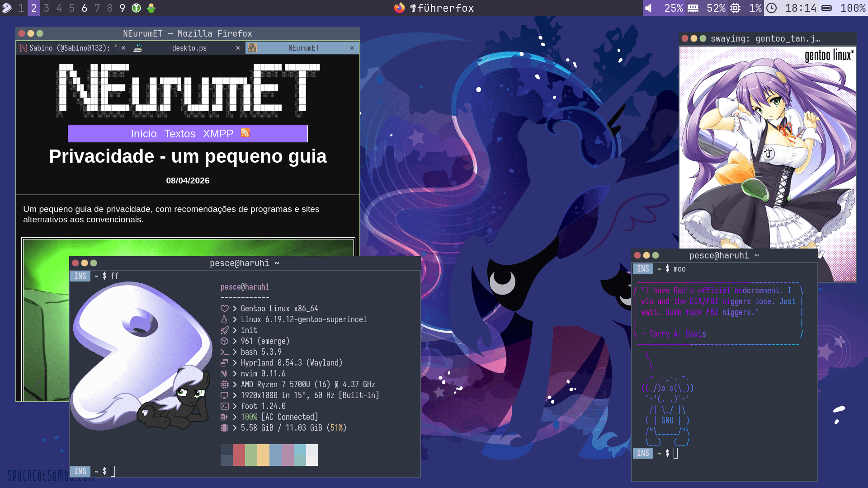Open the Textos link

pyautogui.click(x=179, y=134)
